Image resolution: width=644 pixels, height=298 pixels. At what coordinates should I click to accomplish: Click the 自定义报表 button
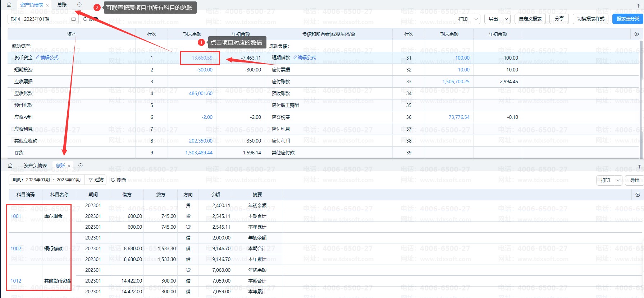[x=530, y=19]
